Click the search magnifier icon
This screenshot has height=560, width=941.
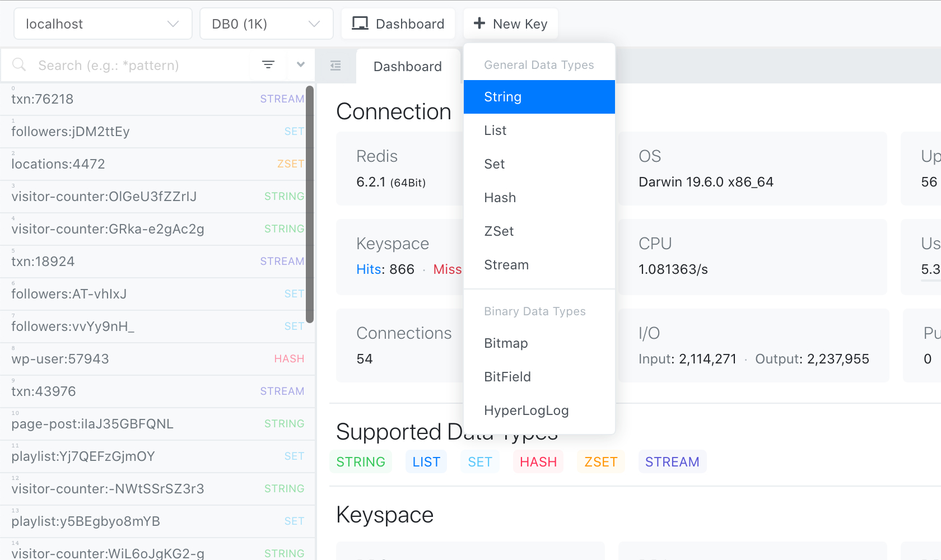point(19,65)
